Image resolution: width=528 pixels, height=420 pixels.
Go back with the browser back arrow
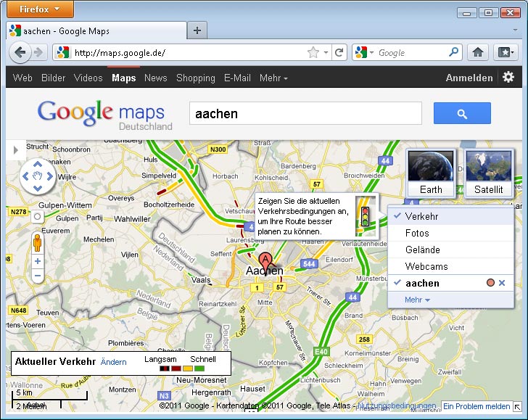pos(20,52)
